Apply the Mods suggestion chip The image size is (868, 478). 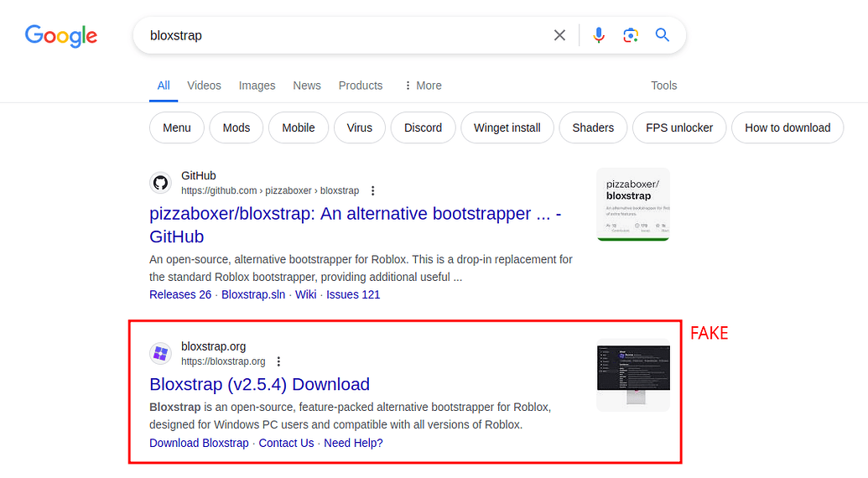tap(236, 127)
